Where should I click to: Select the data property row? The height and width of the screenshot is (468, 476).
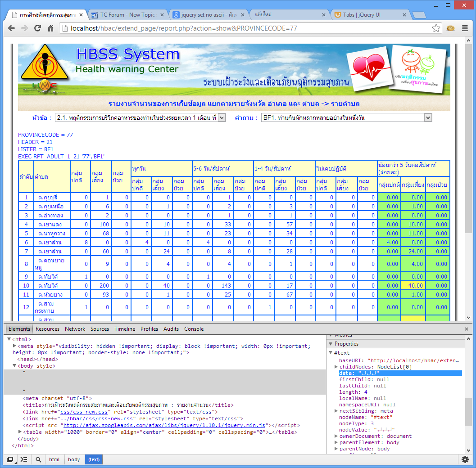400,373
